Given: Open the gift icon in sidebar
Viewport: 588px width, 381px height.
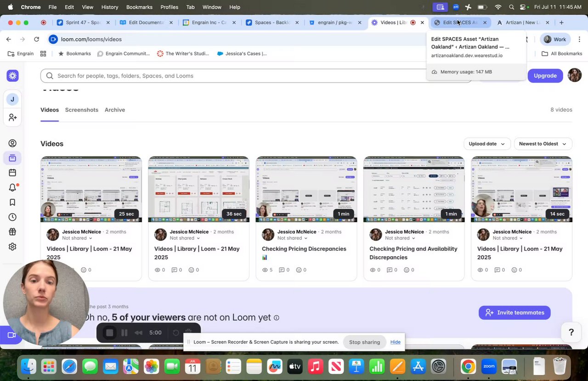Looking at the screenshot, I should pyautogui.click(x=12, y=232).
